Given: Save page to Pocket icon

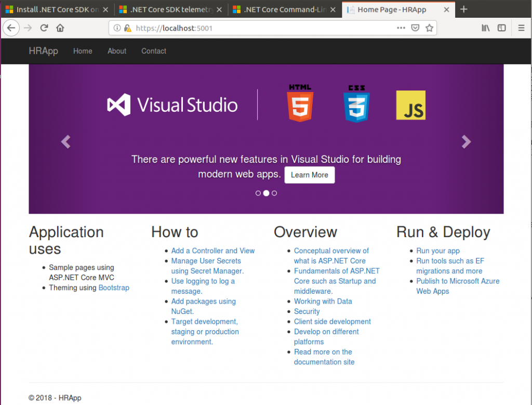Looking at the screenshot, I should (415, 28).
